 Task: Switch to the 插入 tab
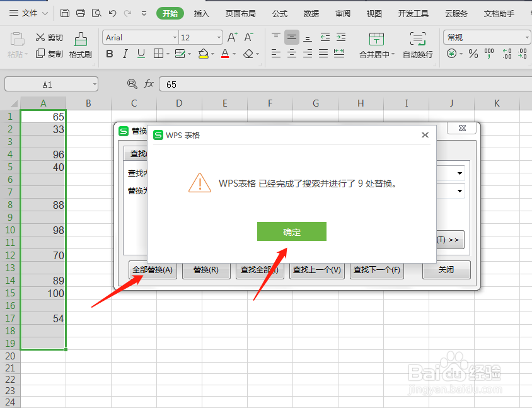tap(202, 14)
